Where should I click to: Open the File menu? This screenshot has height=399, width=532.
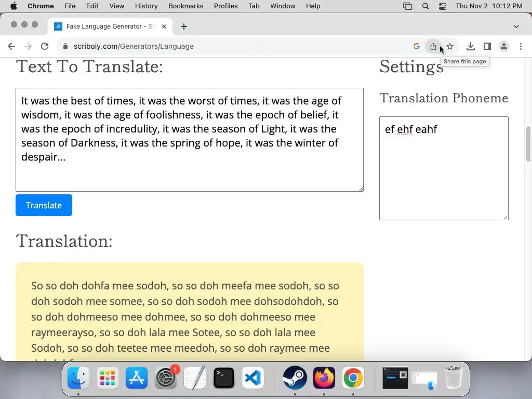coord(70,6)
